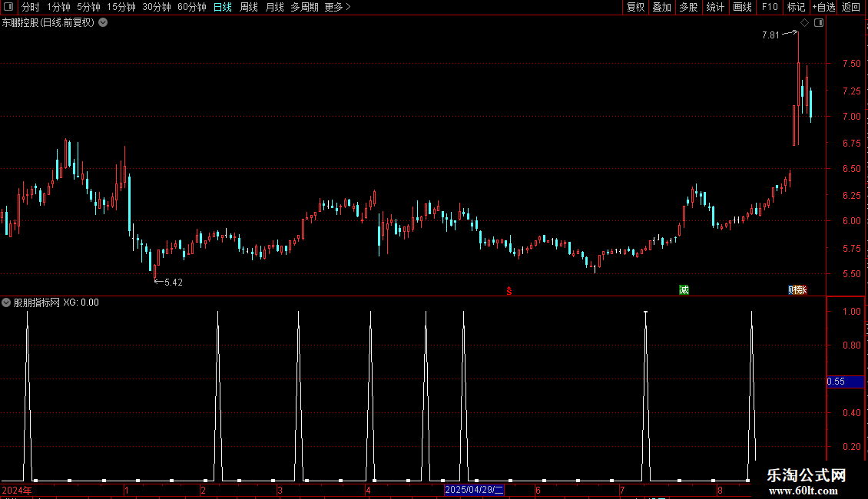Click the 7.50 price axis label
The image size is (868, 499).
pyautogui.click(x=851, y=64)
